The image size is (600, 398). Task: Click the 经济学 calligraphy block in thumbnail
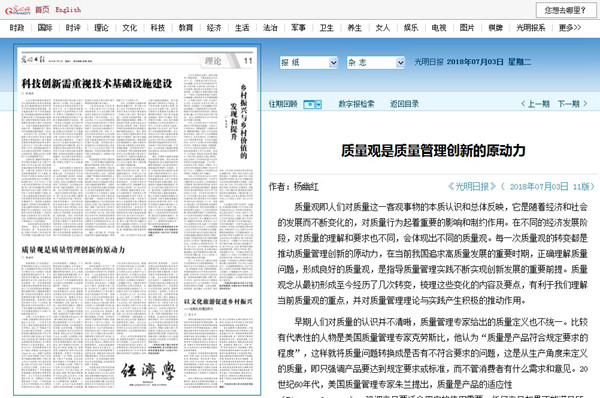coord(148,371)
